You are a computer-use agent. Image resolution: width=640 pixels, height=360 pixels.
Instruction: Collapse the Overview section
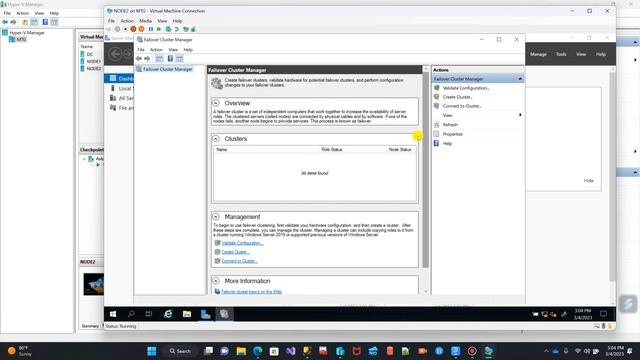[x=216, y=103]
